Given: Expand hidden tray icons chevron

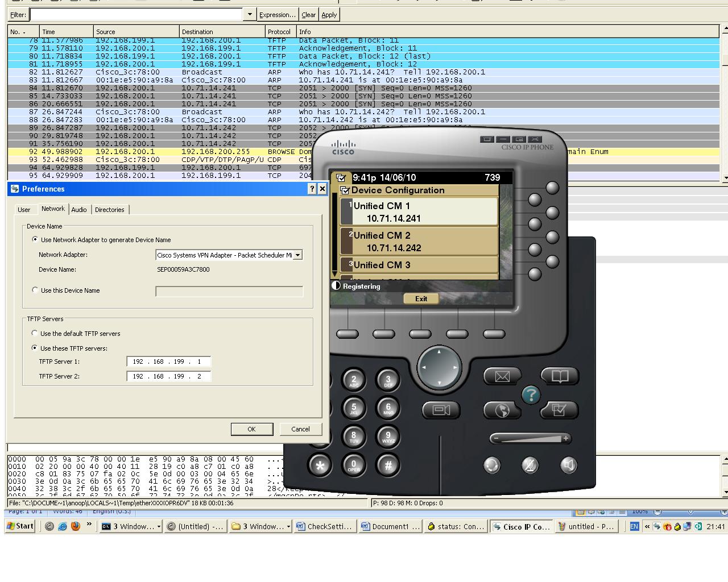Looking at the screenshot, I should coord(647,526).
